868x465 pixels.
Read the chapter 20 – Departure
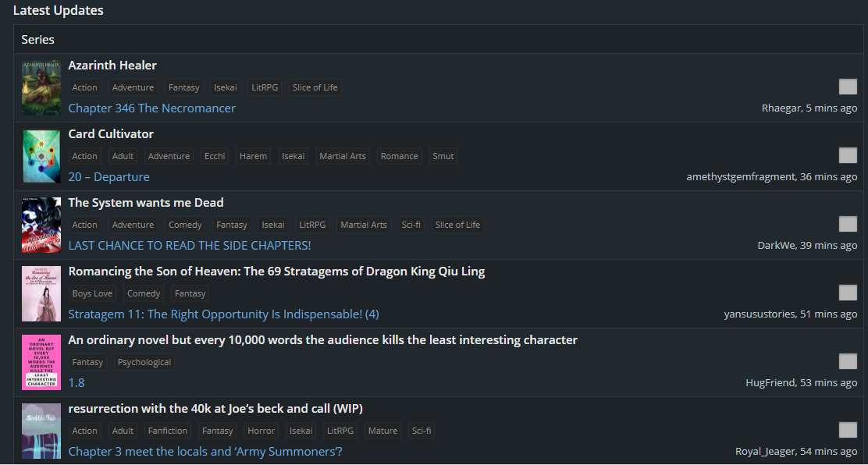tap(108, 177)
